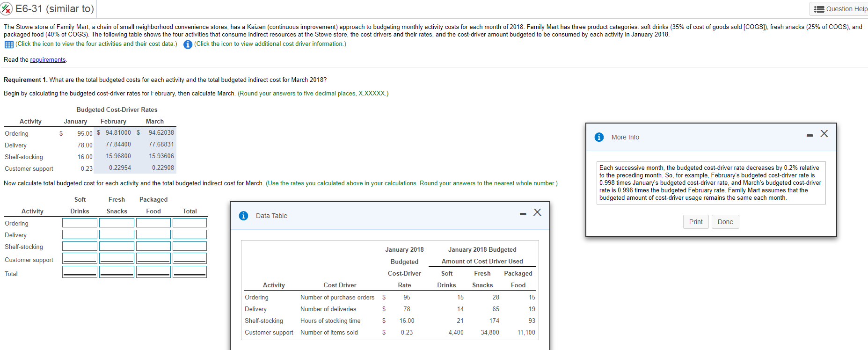The height and width of the screenshot is (350, 868).
Task: Click the Shelf-stocking Fresh Snacks input box
Action: click(117, 246)
